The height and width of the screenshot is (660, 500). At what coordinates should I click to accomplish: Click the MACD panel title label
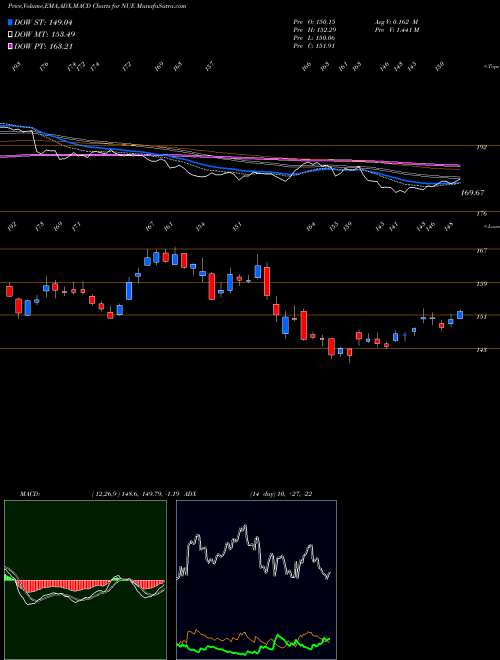[x=29, y=494]
